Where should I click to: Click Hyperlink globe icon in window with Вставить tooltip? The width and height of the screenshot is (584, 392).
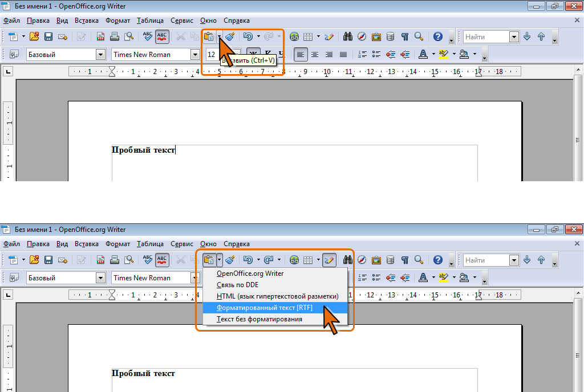tap(294, 36)
